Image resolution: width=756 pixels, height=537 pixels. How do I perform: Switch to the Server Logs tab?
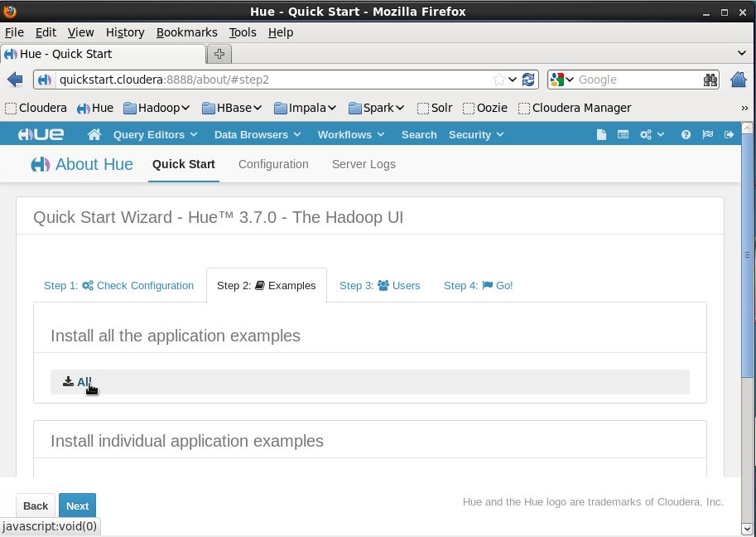pyautogui.click(x=364, y=165)
